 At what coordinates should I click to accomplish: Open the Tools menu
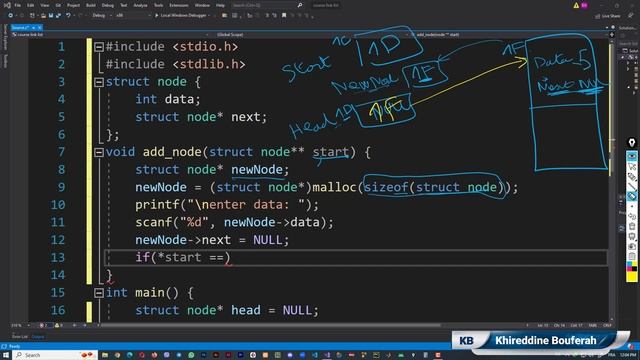tap(158, 5)
